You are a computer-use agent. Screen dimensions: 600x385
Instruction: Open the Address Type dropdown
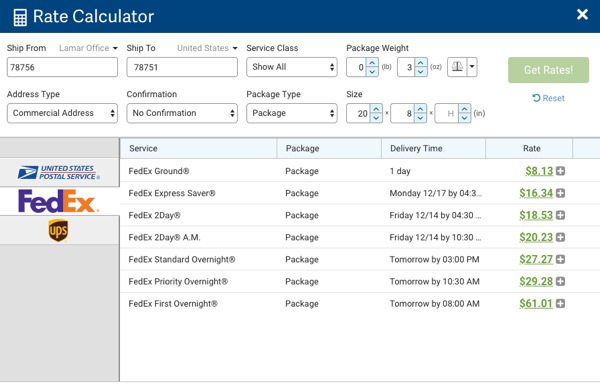click(x=62, y=113)
